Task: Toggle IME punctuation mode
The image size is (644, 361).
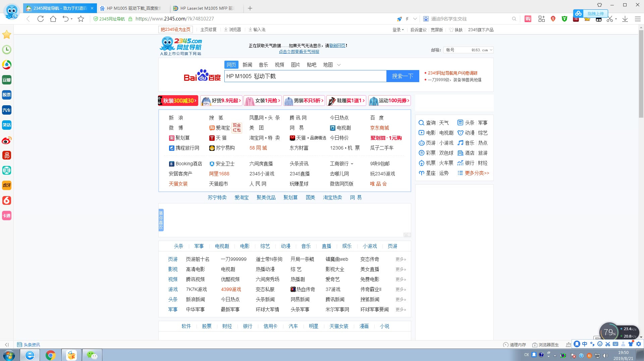Action: click(592, 344)
